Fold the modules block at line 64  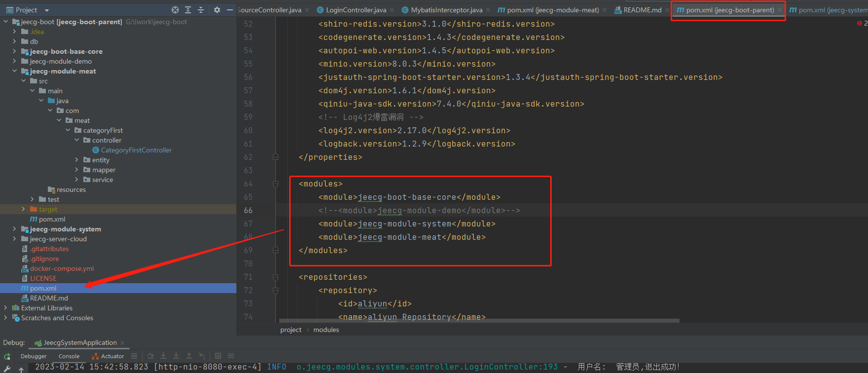click(275, 184)
